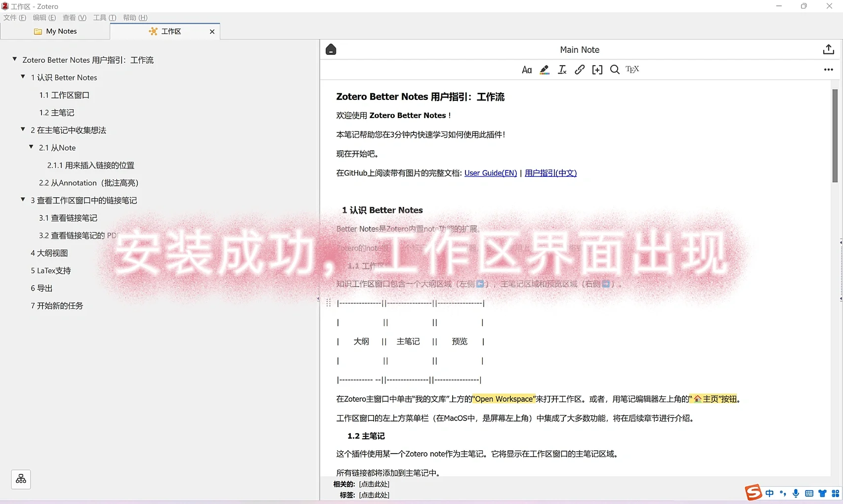This screenshot has height=504, width=843.
Task: Collapse the root 'Zotero Better Notes 用户指引' node
Action: (14, 59)
